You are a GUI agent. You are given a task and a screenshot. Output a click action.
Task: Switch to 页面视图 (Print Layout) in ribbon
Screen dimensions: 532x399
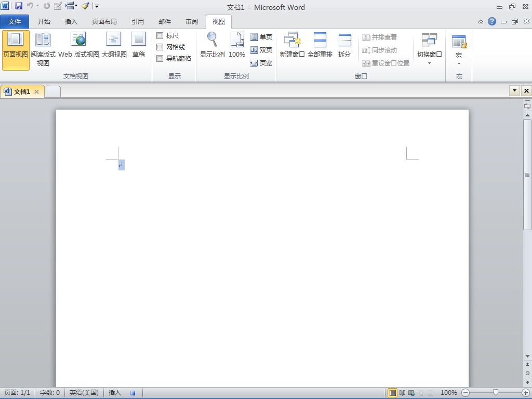[16, 50]
